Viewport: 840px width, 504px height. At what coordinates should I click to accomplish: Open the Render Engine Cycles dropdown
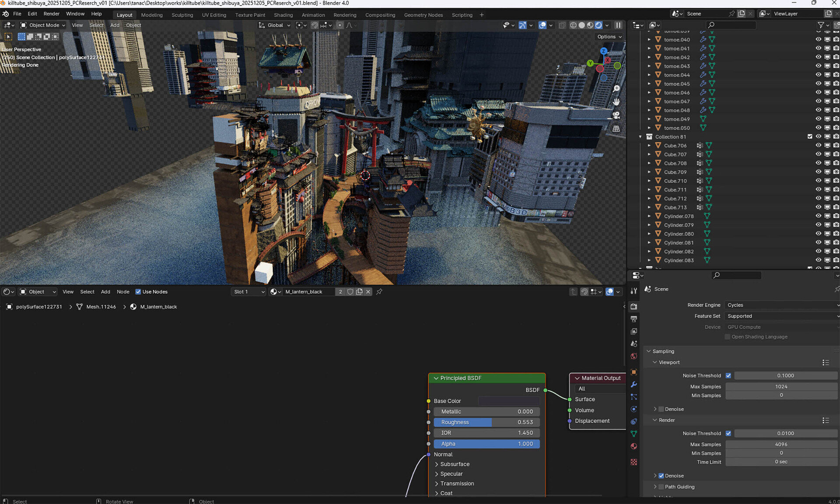781,305
